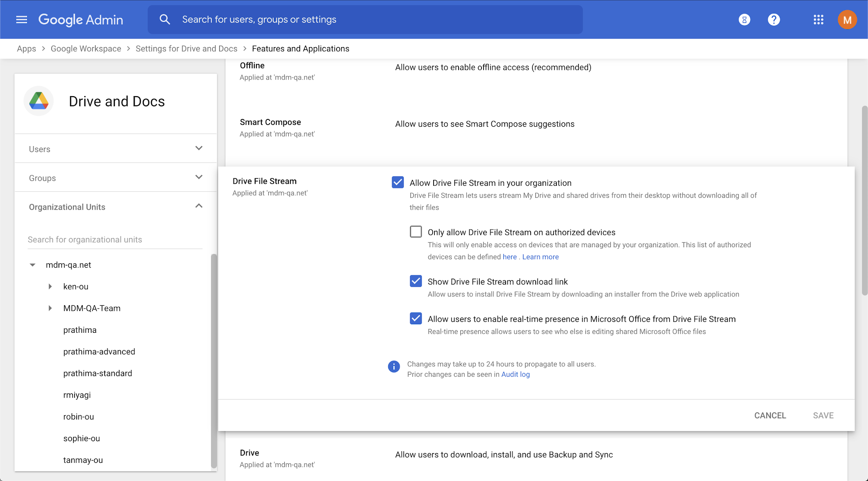868x481 pixels.
Task: Click the info icon near propagation notice
Action: point(393,365)
